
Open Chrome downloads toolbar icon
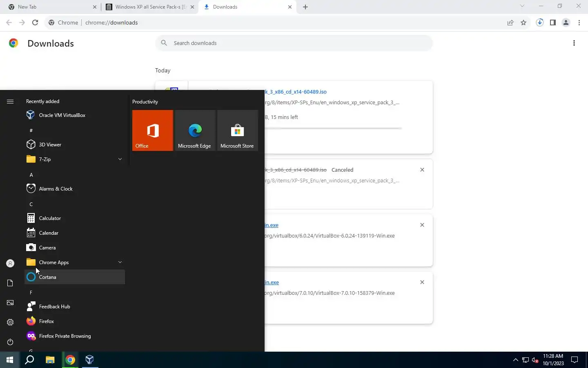540,22
